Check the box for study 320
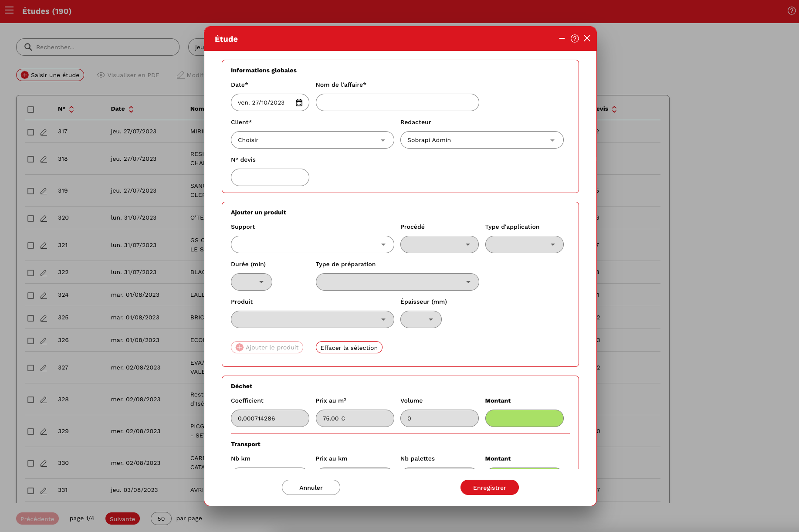Viewport: 799px width, 532px height. coord(30,218)
